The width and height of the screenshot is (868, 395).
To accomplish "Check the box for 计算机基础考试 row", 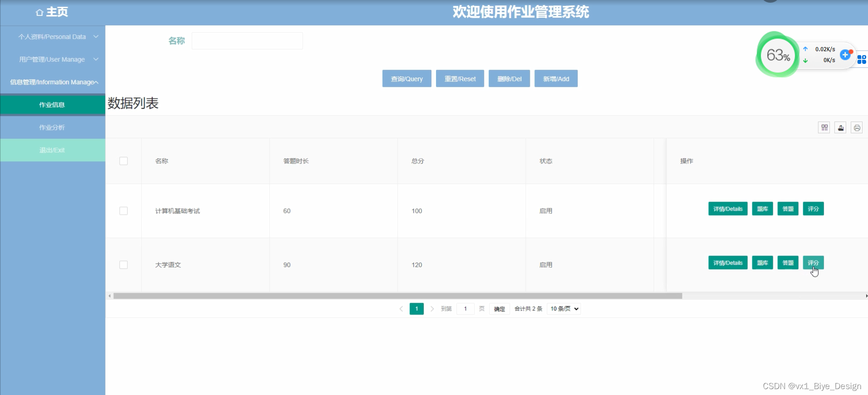I will pos(123,211).
